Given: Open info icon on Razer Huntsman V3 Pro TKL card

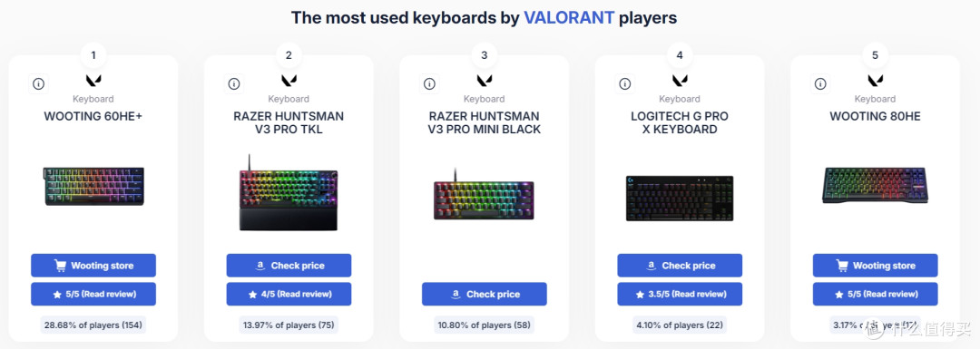Looking at the screenshot, I should coord(234,83).
